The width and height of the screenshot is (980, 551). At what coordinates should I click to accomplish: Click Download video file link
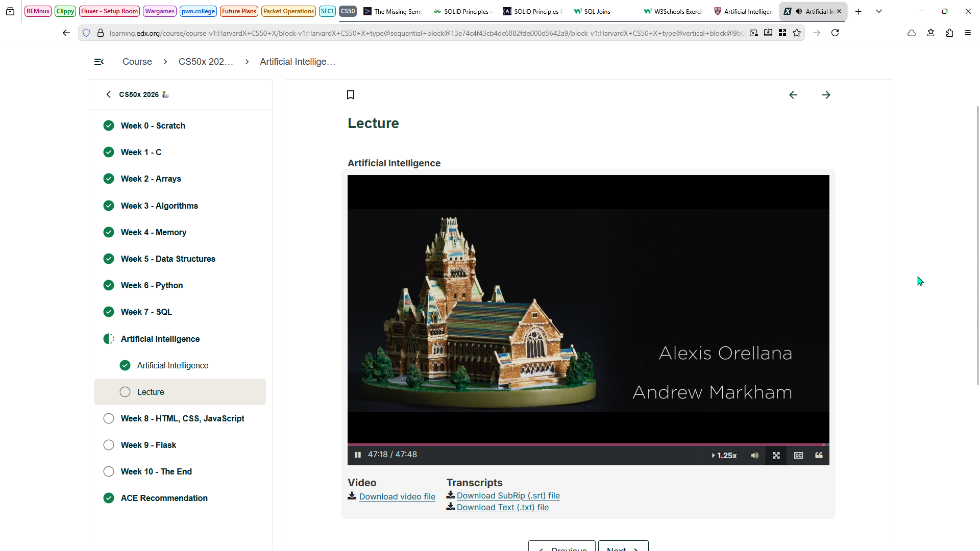397,496
